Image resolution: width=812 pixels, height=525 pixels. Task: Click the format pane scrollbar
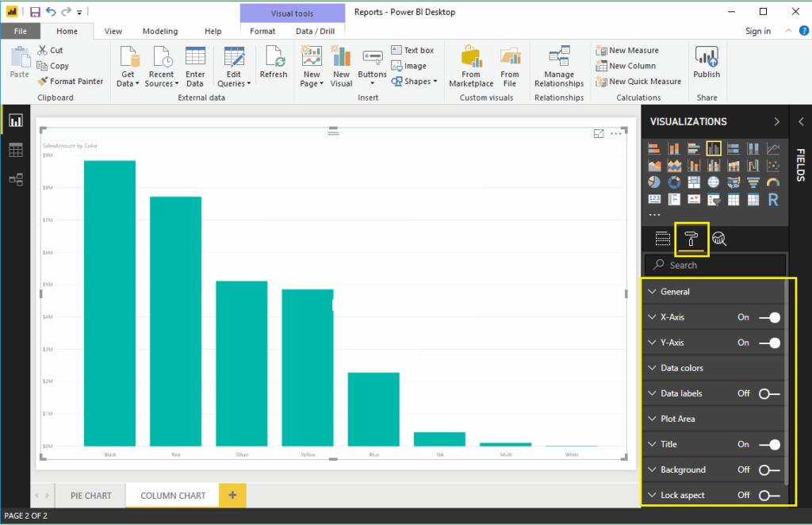click(x=786, y=382)
